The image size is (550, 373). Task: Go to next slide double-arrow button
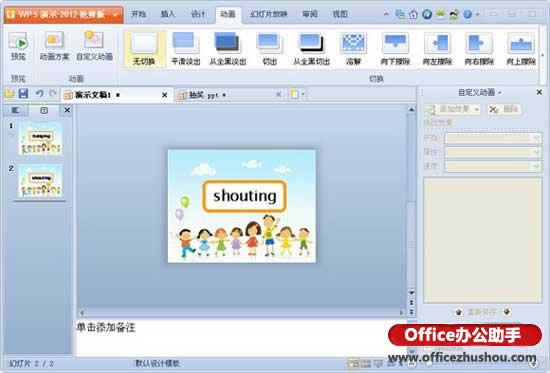(411, 311)
